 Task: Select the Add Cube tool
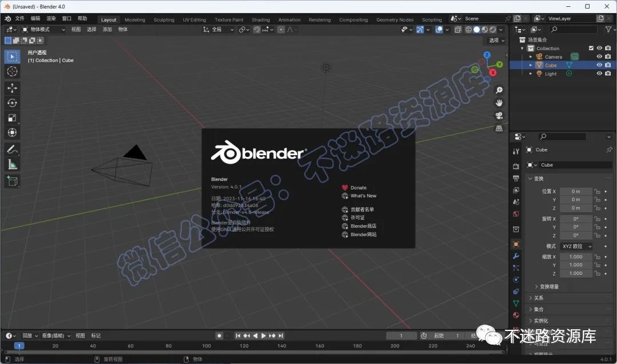12,181
